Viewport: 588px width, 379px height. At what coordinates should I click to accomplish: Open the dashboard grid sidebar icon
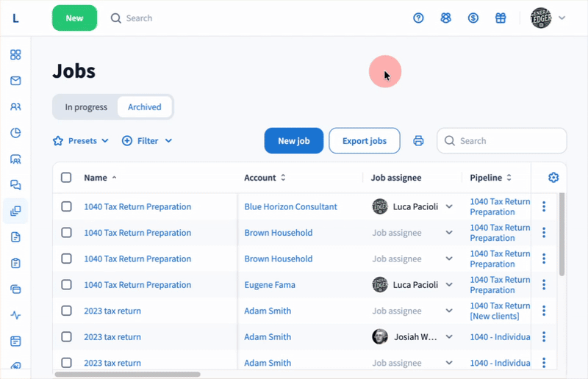pos(15,54)
